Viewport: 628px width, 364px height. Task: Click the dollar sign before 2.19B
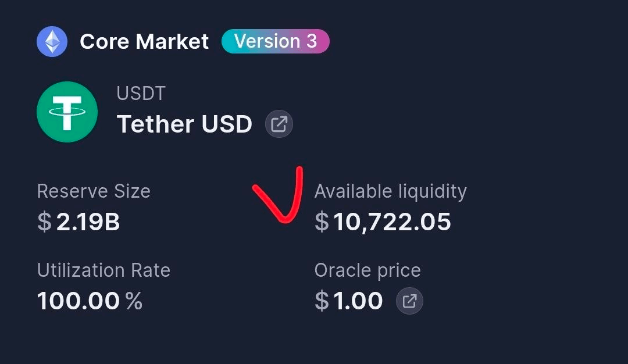(x=44, y=222)
